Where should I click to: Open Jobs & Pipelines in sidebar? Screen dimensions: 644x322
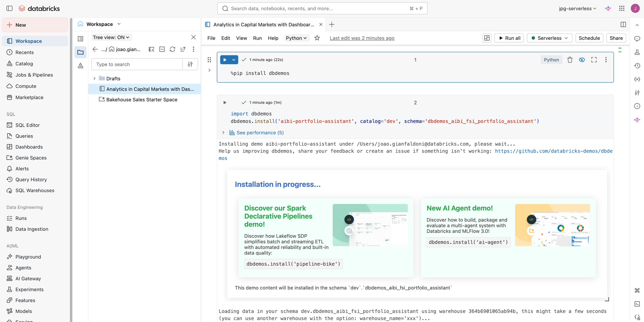pyautogui.click(x=34, y=75)
